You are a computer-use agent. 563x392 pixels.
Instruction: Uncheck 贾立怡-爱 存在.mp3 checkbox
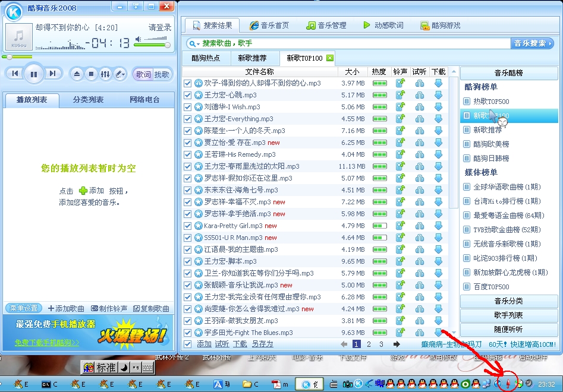tap(187, 143)
